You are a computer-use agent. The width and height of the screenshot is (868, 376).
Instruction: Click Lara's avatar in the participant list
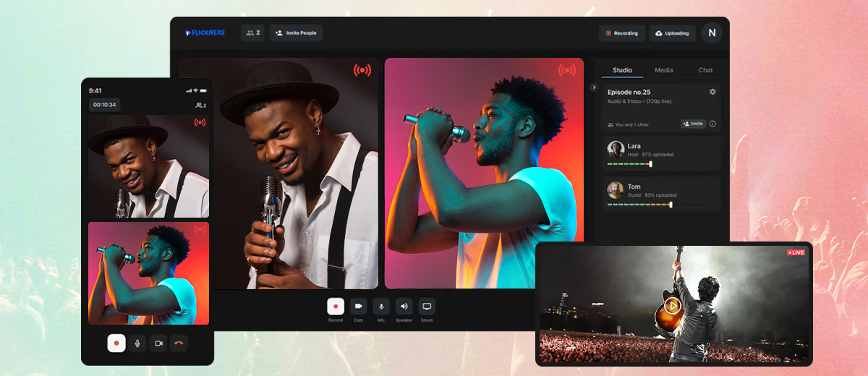(x=616, y=150)
